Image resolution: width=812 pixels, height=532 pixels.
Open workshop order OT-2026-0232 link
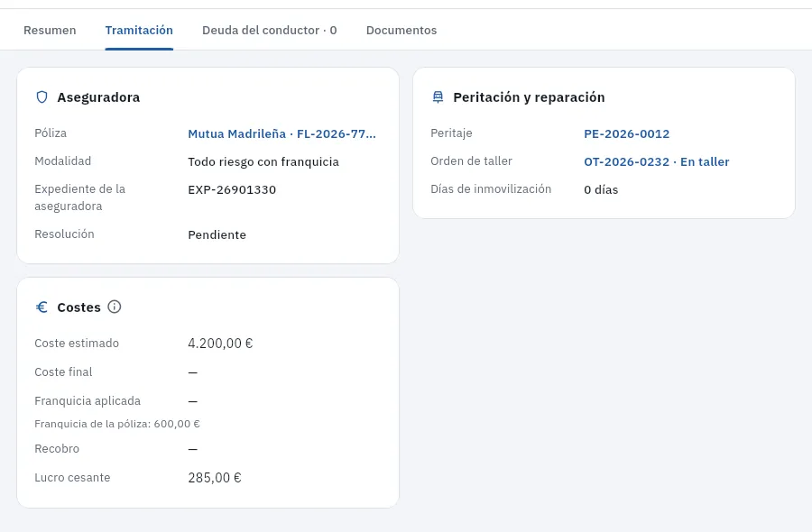[x=657, y=162]
